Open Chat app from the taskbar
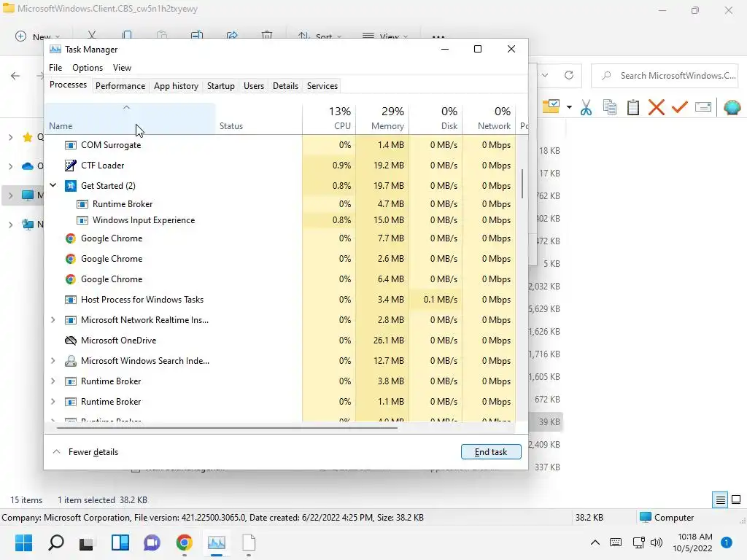The height and width of the screenshot is (560, 747). (x=152, y=542)
